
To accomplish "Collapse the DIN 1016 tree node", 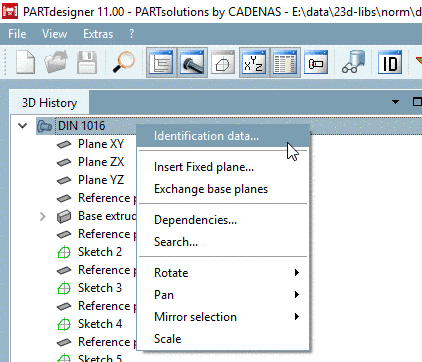I will (23, 126).
